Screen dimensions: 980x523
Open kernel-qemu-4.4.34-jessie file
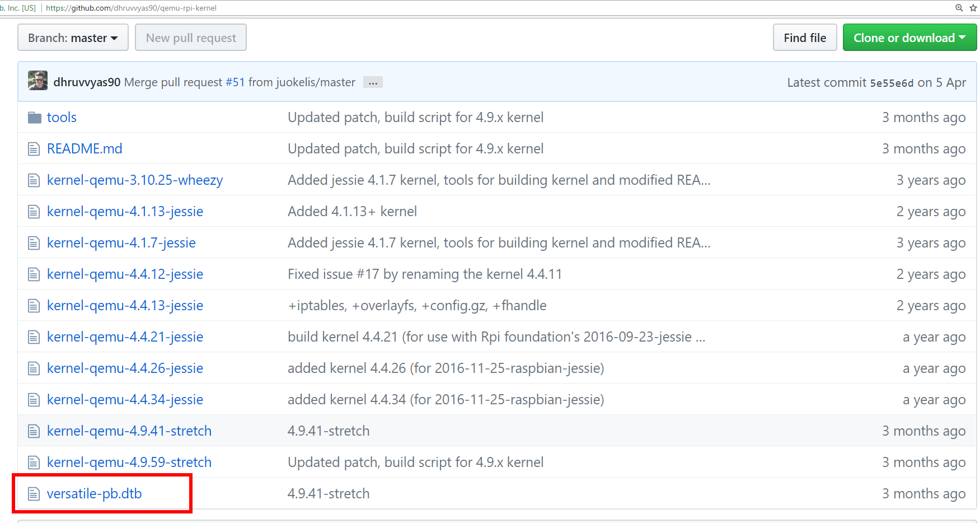click(x=125, y=399)
